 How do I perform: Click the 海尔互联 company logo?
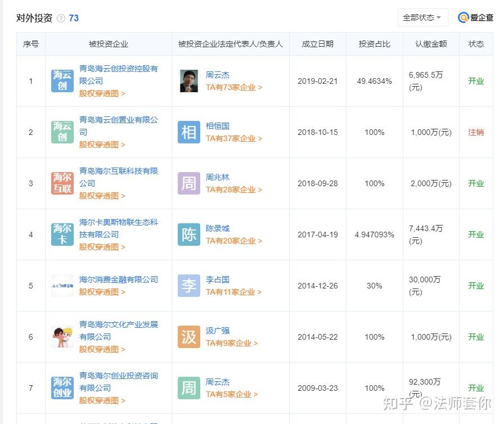[62, 183]
